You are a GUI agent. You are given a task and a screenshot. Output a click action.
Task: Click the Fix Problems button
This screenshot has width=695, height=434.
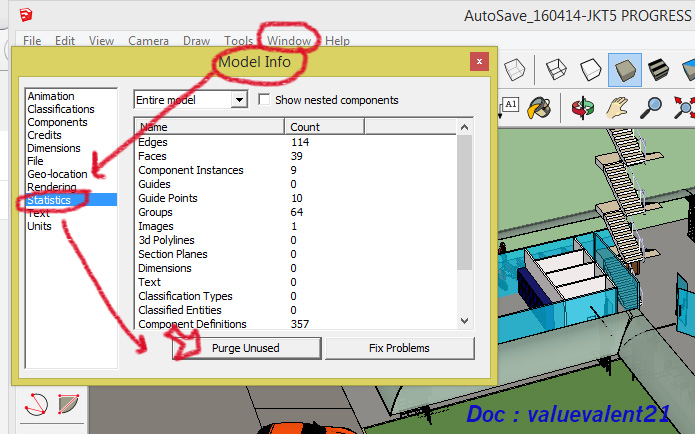[399, 348]
